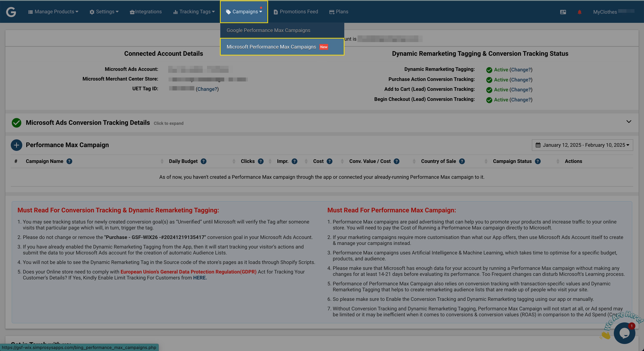This screenshot has height=351, width=644.
Task: Show help for Country of Sale
Action: point(462,161)
